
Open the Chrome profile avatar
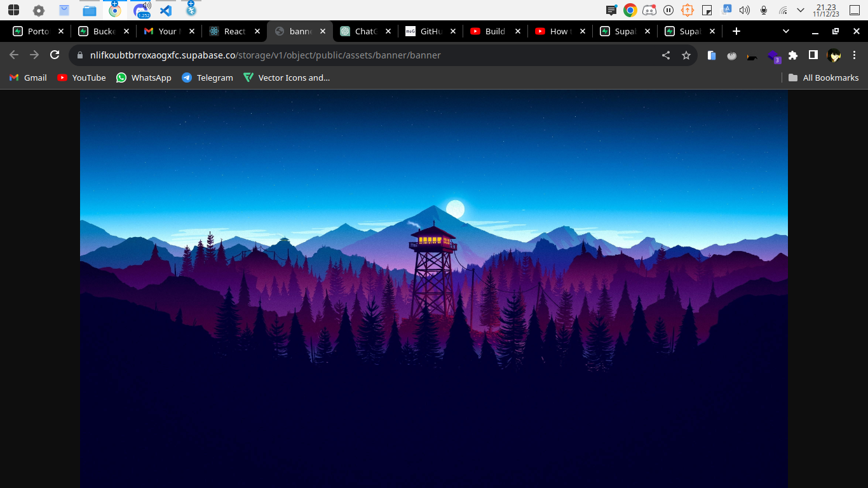coord(834,55)
